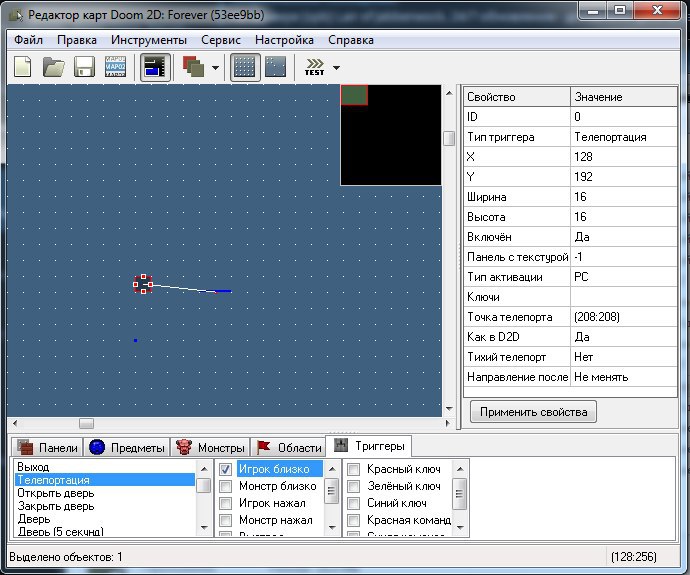690x575 pixels.
Task: Edit the Y value 192
Action: (624, 177)
